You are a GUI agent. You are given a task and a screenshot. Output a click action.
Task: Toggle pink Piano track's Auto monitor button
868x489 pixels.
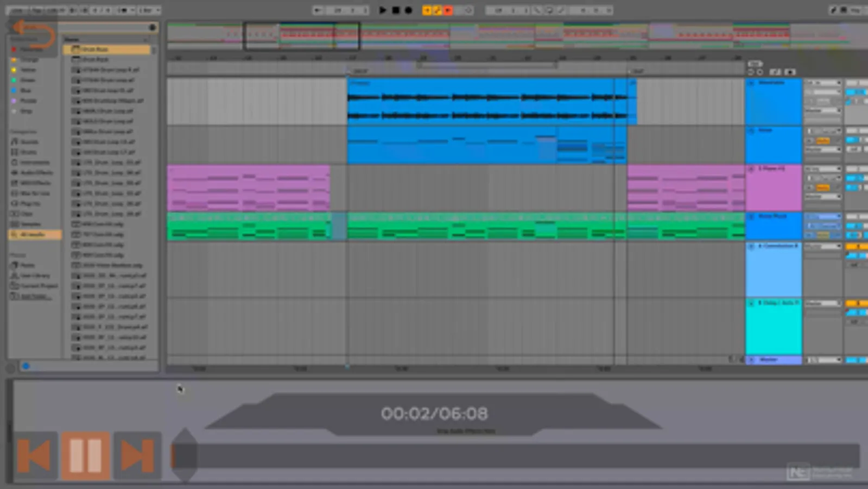(823, 187)
